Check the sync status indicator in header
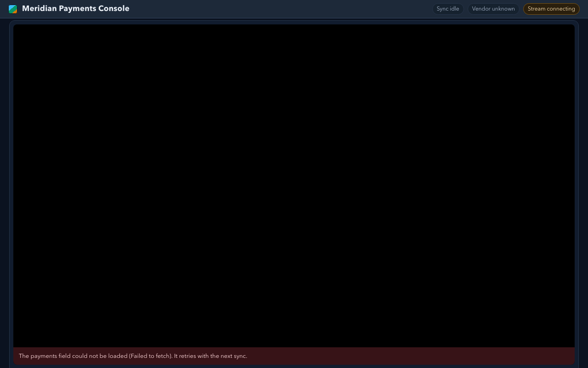588x368 pixels. (x=448, y=9)
